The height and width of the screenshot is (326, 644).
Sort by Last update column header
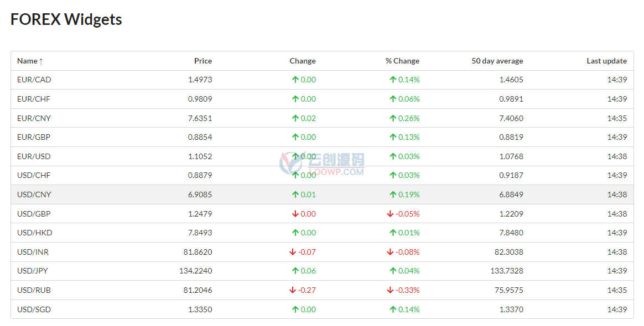(x=606, y=61)
